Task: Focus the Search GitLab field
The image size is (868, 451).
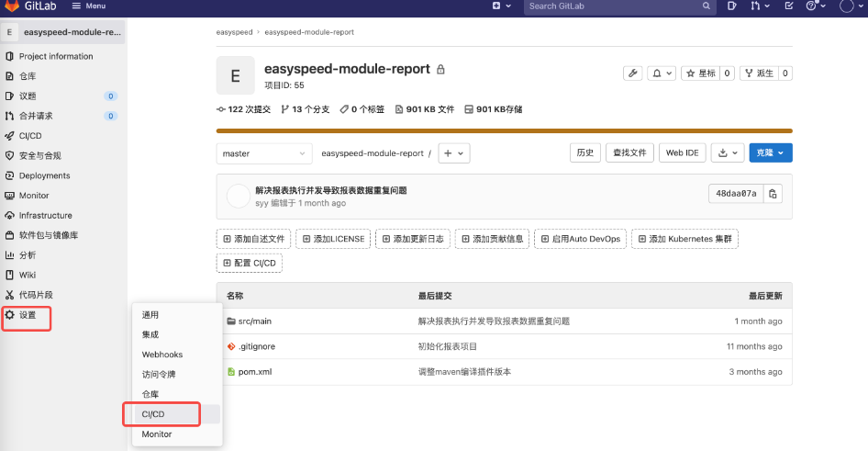Action: tap(619, 6)
